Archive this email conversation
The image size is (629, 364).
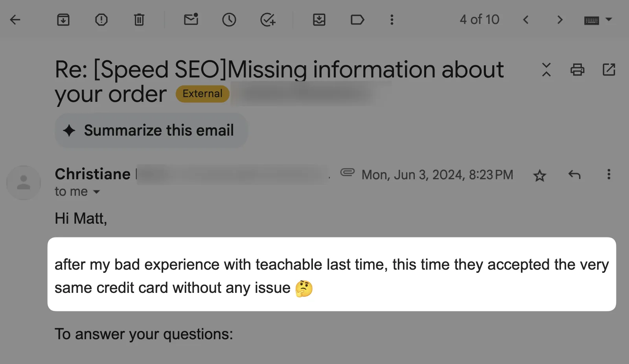(x=63, y=20)
